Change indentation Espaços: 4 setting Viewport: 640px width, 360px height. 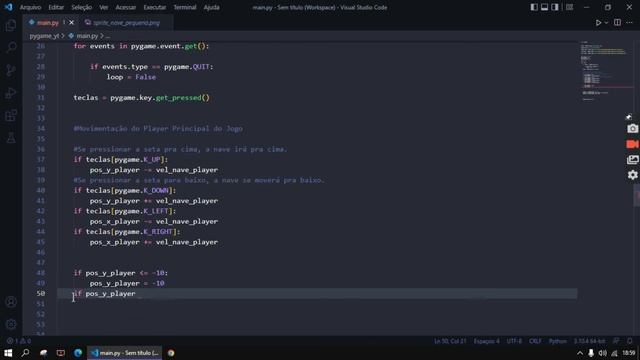pos(486,341)
